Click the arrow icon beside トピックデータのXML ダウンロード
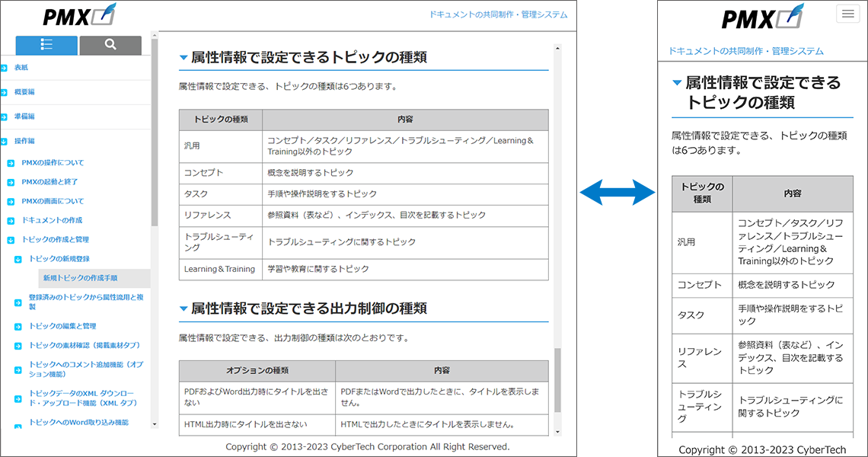The height and width of the screenshot is (457, 868). [18, 398]
